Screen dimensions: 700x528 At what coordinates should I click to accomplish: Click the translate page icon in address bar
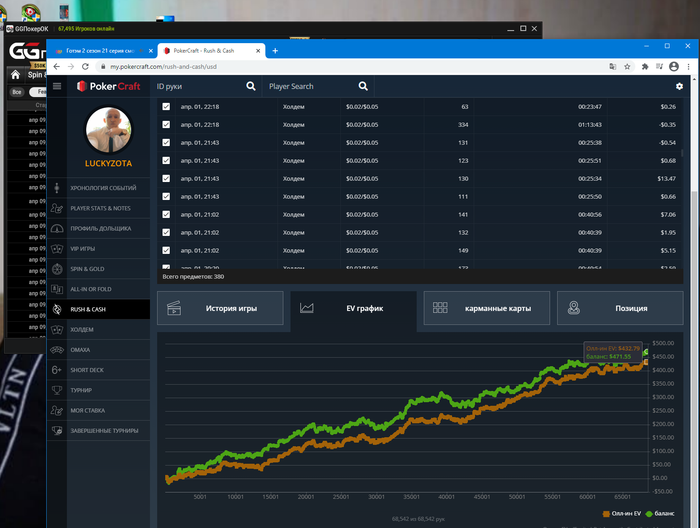point(613,67)
